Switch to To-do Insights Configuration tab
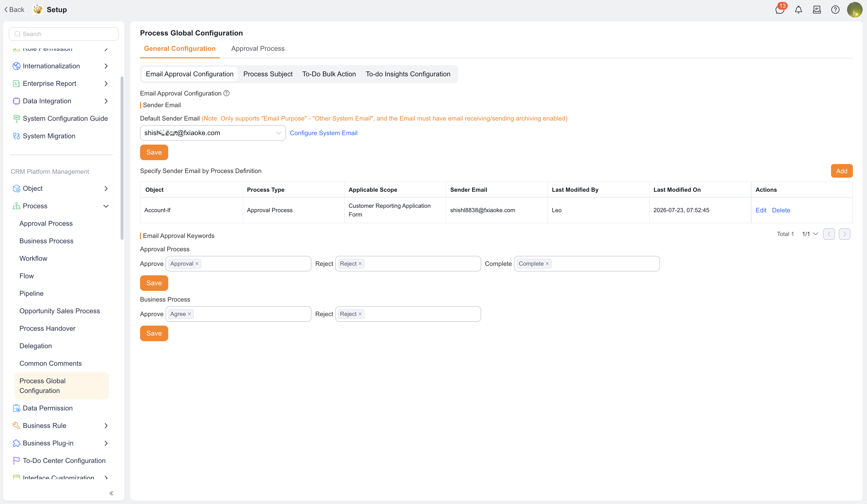The height and width of the screenshot is (504, 867). 408,74
